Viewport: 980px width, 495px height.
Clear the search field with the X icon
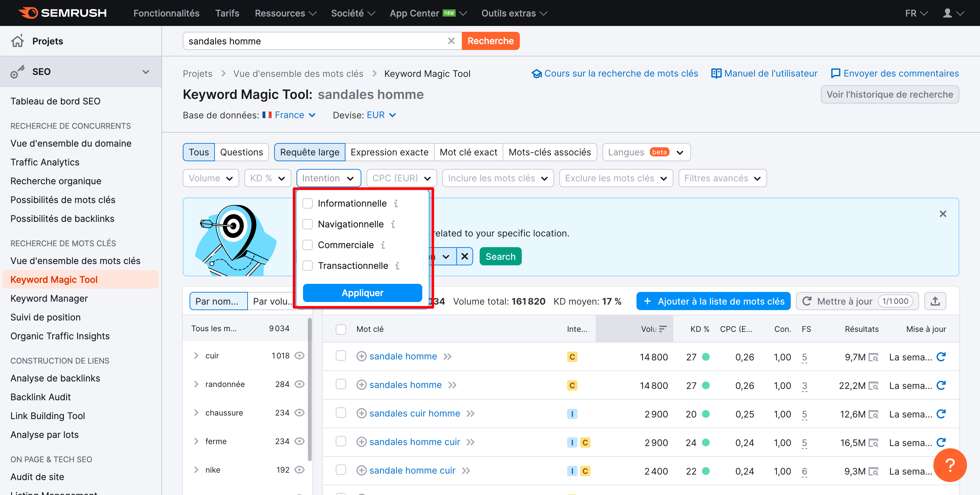[x=451, y=41]
